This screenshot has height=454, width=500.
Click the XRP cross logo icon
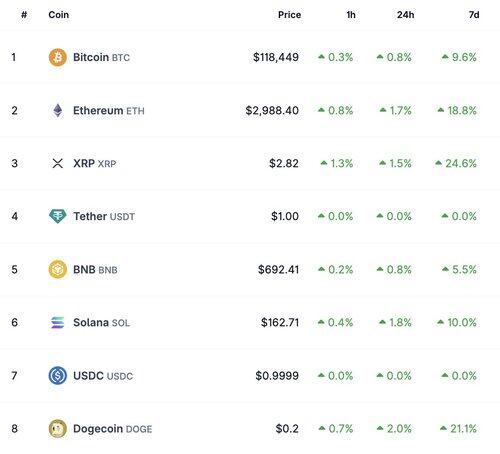point(58,163)
